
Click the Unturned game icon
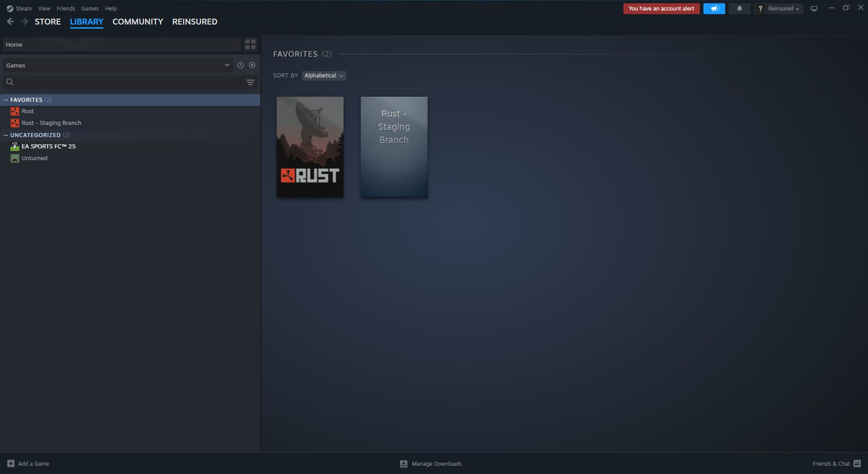point(15,158)
